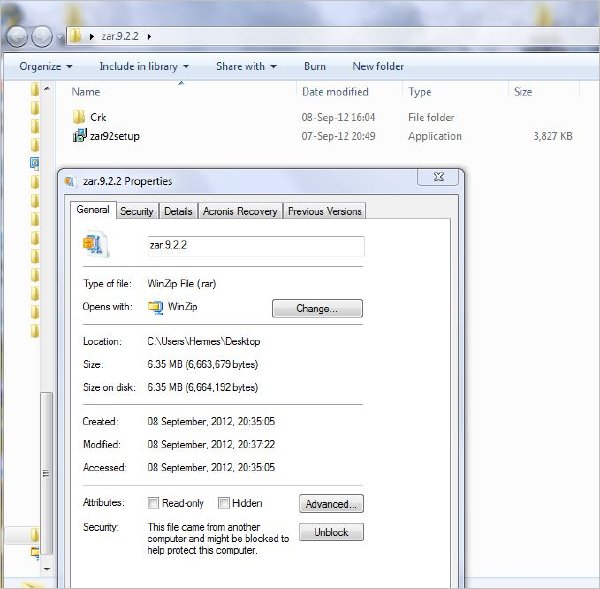Click the Change... button
This screenshot has height=589, width=600.
click(x=317, y=308)
